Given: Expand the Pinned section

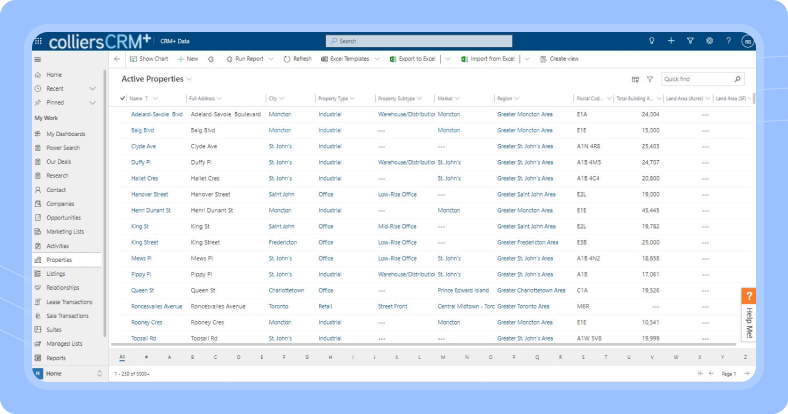Looking at the screenshot, I should pyautogui.click(x=92, y=103).
